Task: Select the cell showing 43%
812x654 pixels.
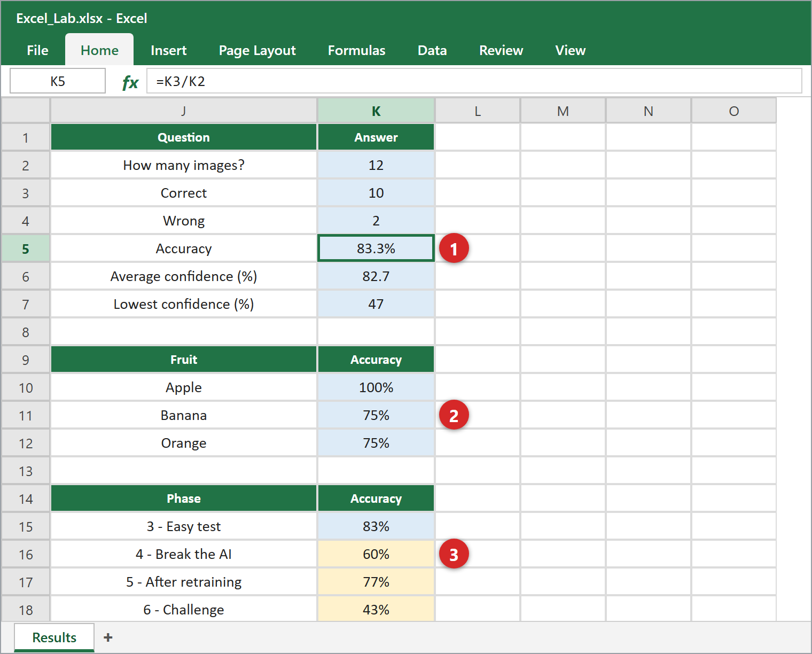Action: (x=376, y=609)
